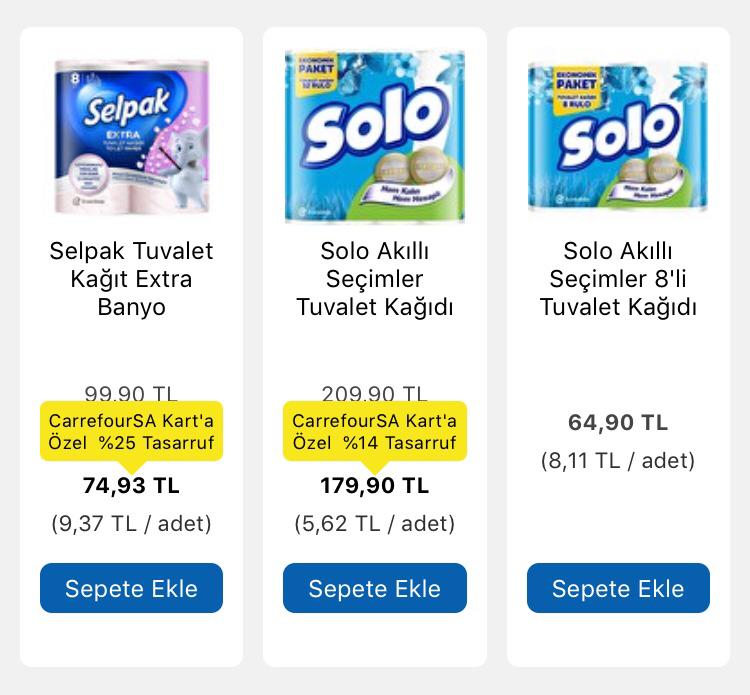Select the 64,90 TL price
This screenshot has height=695, width=750.
click(x=618, y=423)
